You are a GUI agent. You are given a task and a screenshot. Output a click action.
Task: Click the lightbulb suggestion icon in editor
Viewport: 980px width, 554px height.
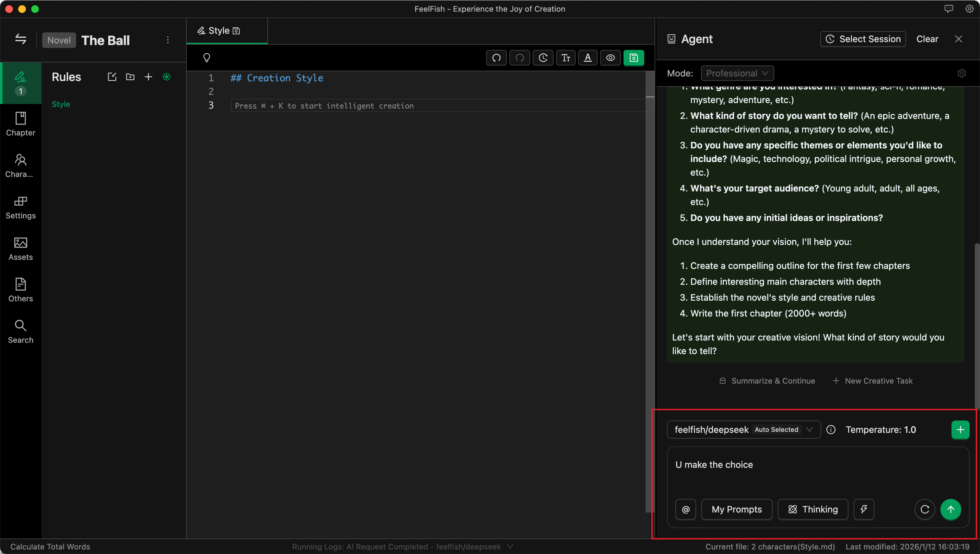point(207,57)
